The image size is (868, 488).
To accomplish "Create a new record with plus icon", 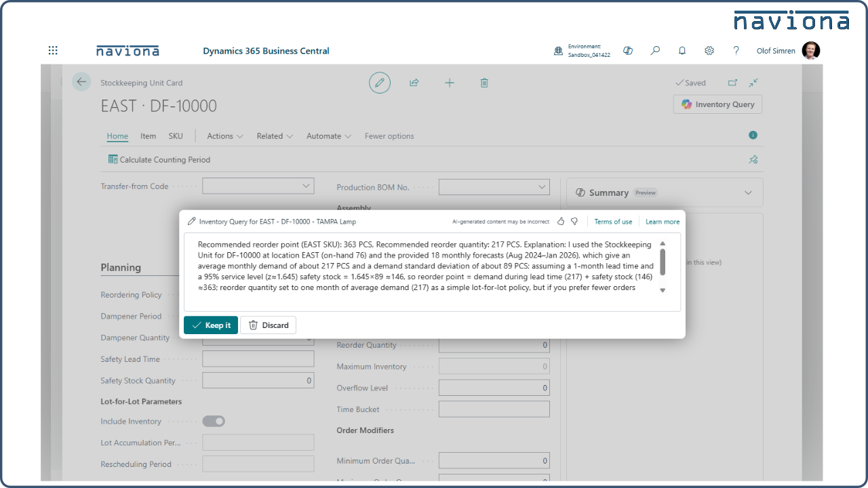I will pyautogui.click(x=450, y=83).
